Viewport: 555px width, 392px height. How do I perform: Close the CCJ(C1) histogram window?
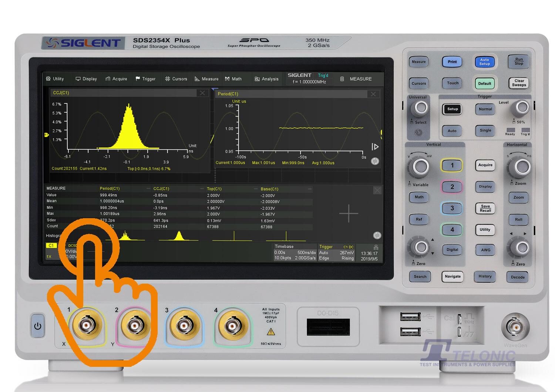202,93
